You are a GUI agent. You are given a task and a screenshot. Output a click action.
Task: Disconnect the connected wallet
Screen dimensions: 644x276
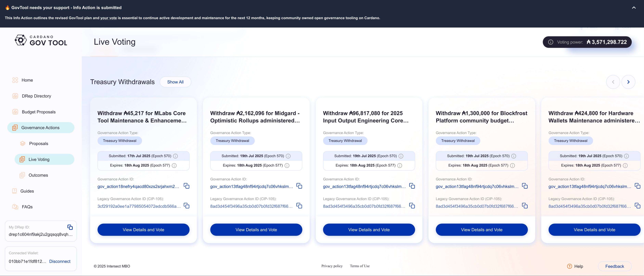coord(60,261)
